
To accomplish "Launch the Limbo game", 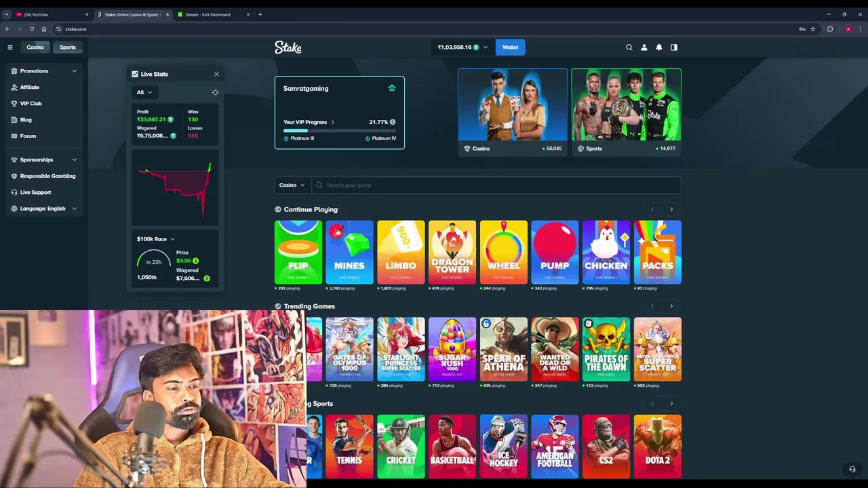I will point(401,252).
